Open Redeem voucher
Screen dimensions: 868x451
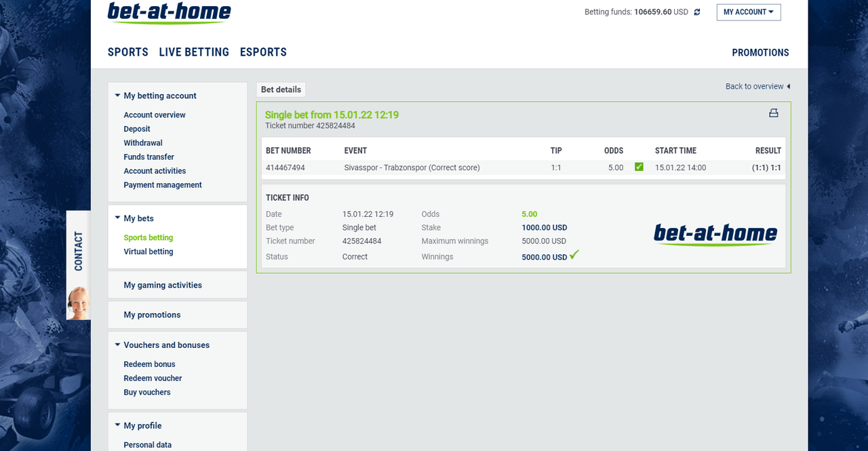click(153, 378)
